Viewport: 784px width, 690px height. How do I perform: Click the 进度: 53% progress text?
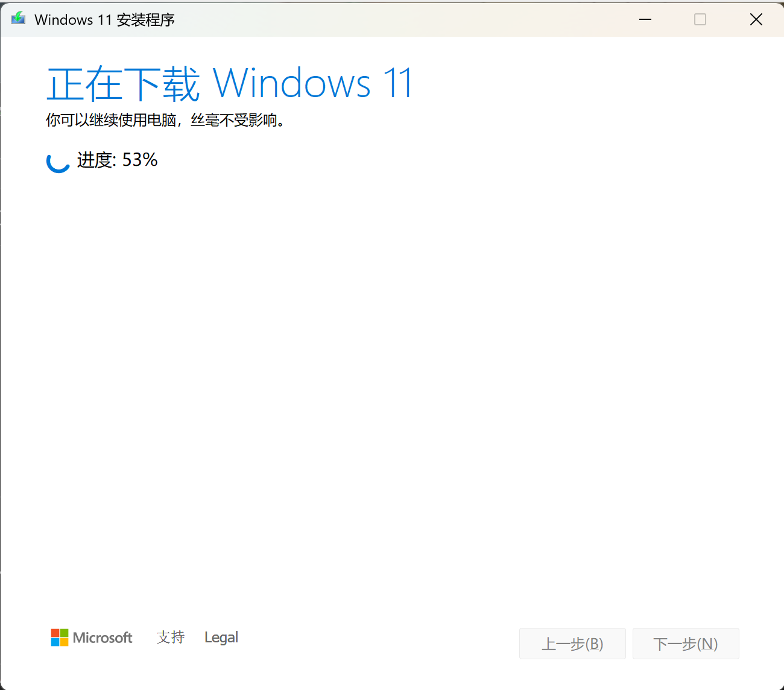click(x=118, y=160)
